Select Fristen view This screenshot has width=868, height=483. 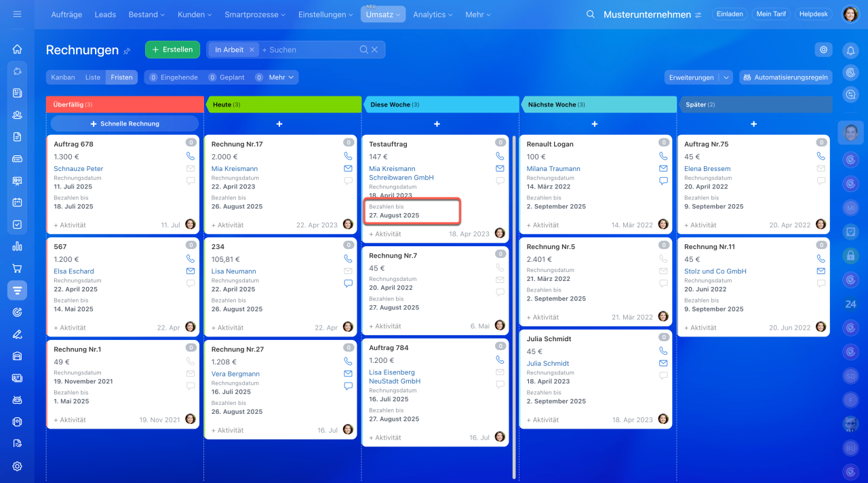click(122, 77)
